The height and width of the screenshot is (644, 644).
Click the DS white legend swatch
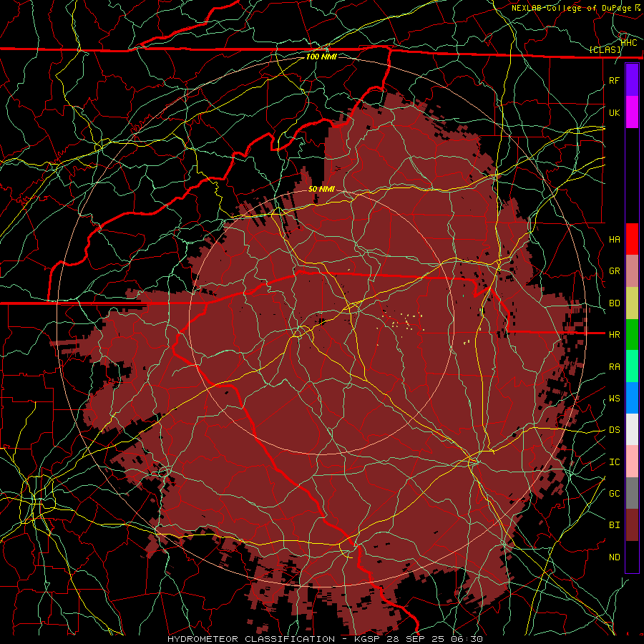point(632,429)
